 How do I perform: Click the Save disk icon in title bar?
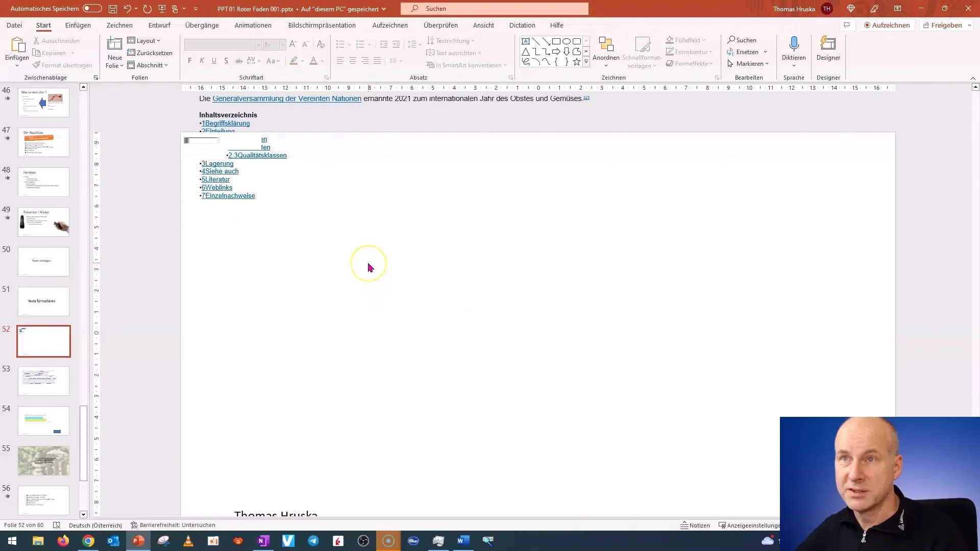pyautogui.click(x=113, y=9)
